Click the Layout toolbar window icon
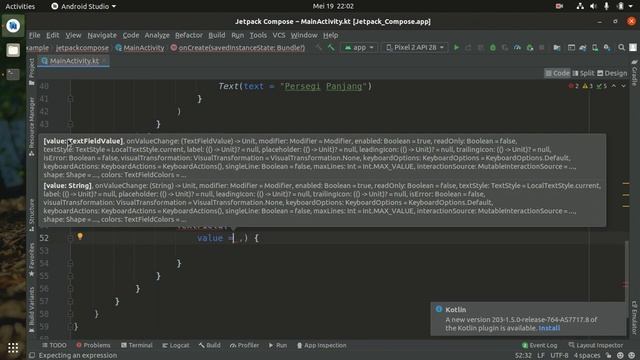This screenshot has width=640, height=360. [571, 48]
